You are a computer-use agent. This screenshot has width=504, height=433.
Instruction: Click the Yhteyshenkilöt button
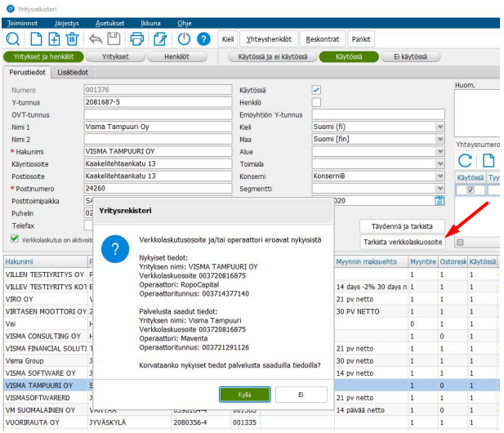click(x=269, y=39)
